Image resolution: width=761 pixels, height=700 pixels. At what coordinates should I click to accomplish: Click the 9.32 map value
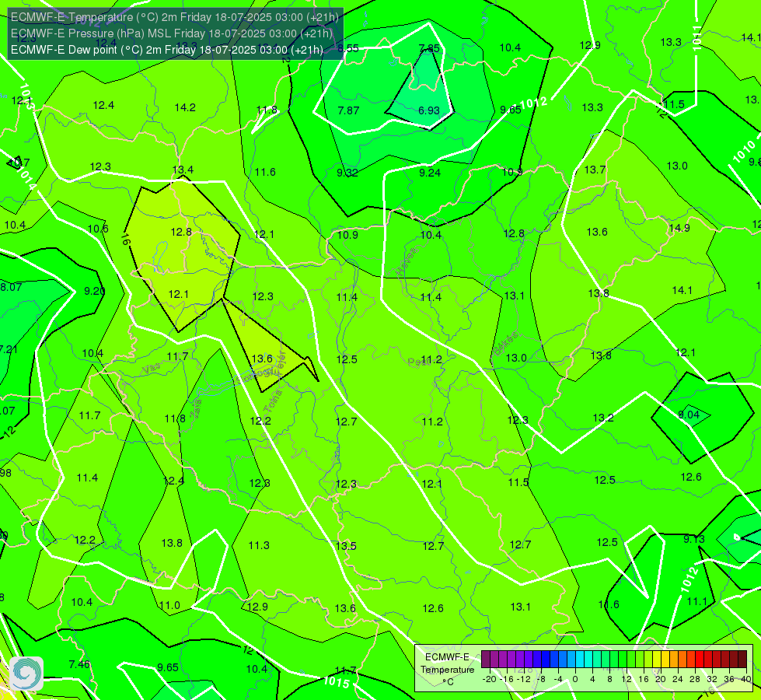(347, 173)
